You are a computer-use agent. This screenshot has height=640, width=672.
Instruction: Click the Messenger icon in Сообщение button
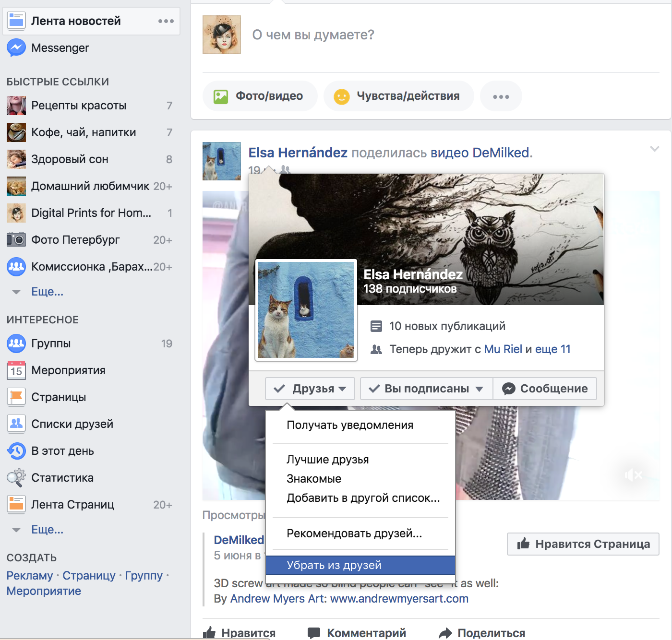509,389
